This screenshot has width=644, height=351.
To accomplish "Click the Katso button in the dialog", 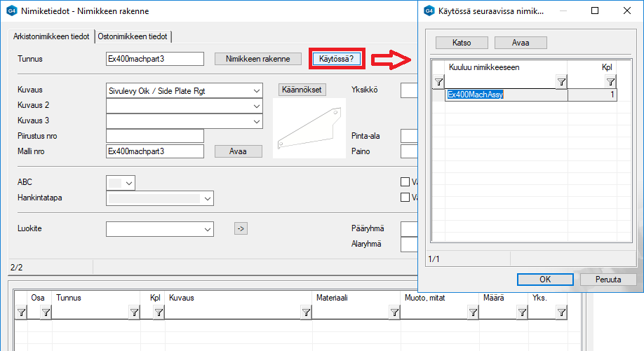I will [462, 43].
